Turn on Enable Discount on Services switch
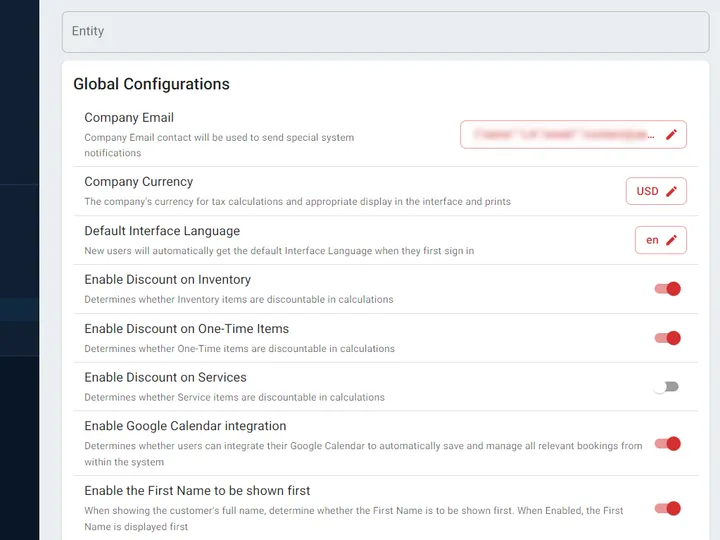This screenshot has height=540, width=720. tap(666, 387)
